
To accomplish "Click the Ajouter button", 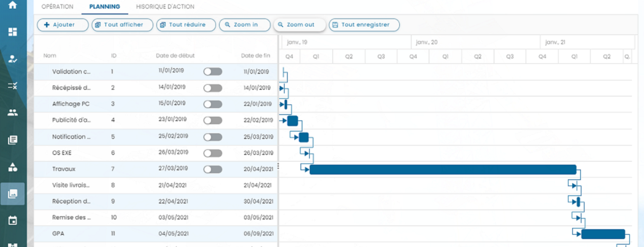I will 63,25.
